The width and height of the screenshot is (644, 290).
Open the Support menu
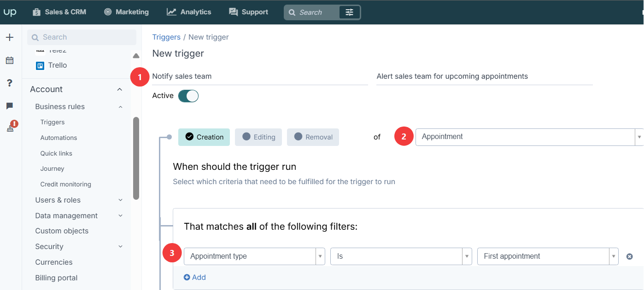(248, 12)
